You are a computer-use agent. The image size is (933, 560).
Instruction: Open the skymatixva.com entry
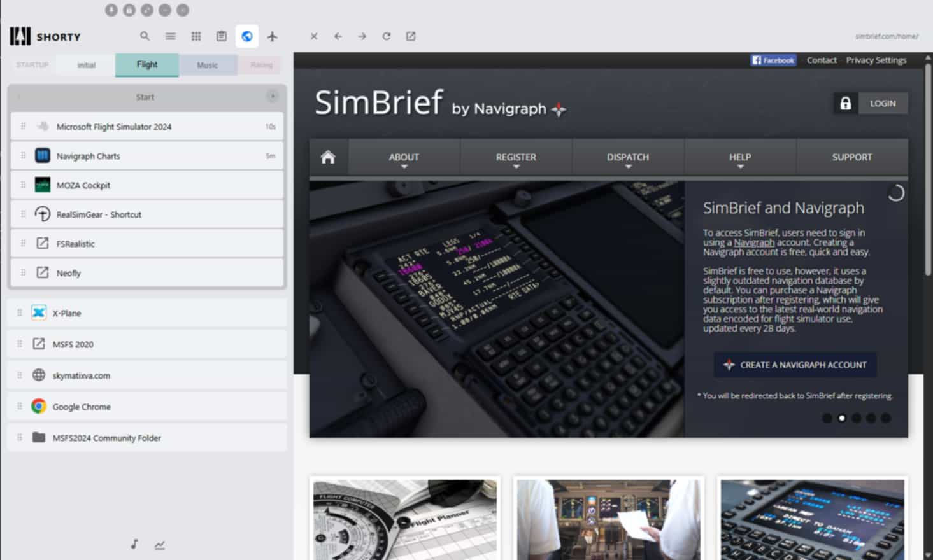tap(147, 375)
